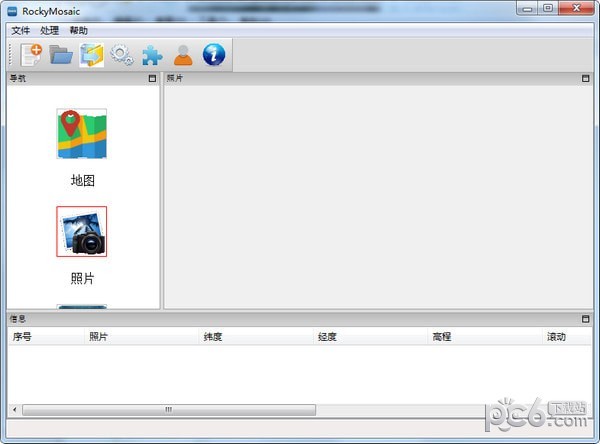Click the info table horizontal scrollbar thumb
The height and width of the screenshot is (444, 600).
pyautogui.click(x=168, y=410)
